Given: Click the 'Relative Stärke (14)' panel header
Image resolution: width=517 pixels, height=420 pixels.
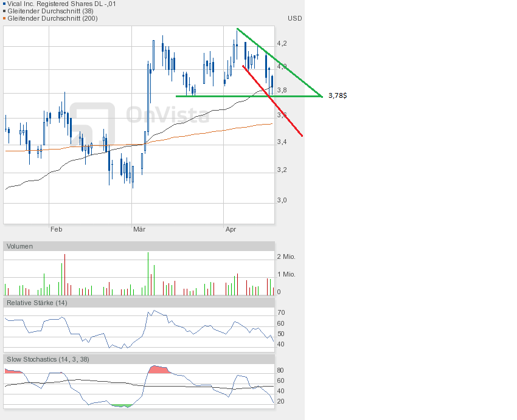Looking at the screenshot, I should point(139,303).
